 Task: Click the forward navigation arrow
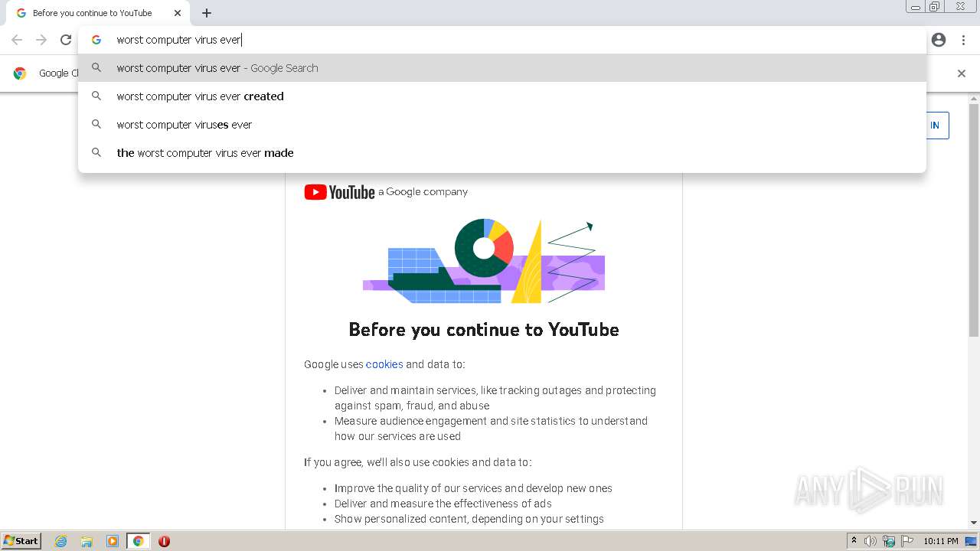(x=41, y=40)
